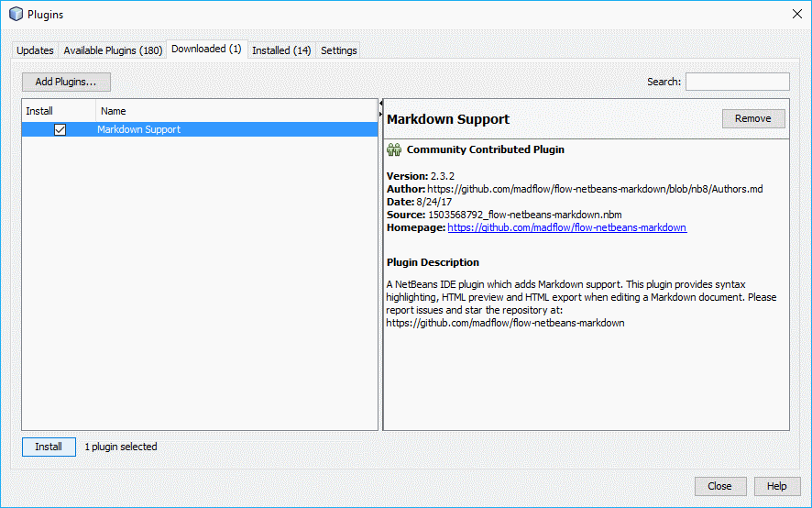
Task: Click the Install column header
Action: click(59, 111)
